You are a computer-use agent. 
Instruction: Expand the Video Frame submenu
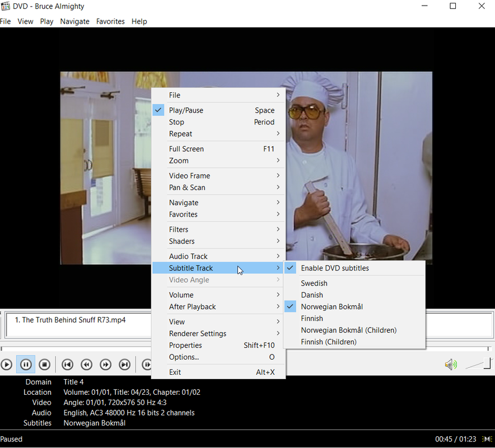[218, 176]
